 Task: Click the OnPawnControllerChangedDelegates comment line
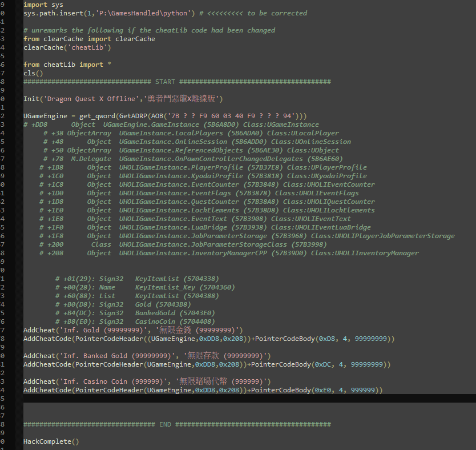[x=193, y=159]
